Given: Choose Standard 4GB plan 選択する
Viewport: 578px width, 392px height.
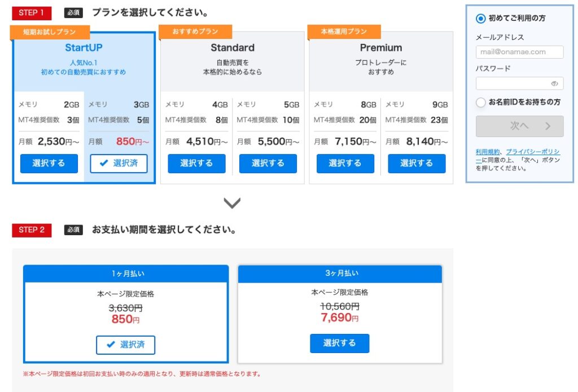Looking at the screenshot, I should coord(196,164).
